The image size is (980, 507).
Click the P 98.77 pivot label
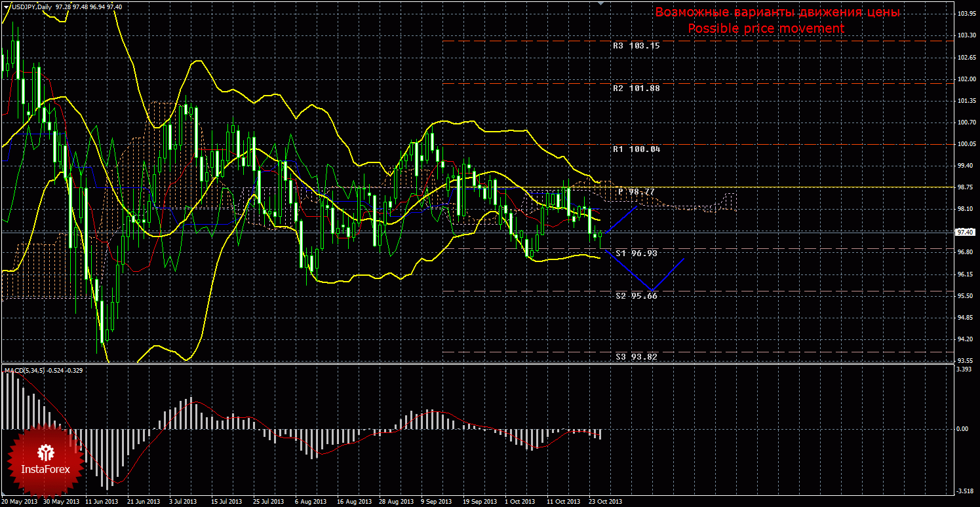[x=637, y=192]
